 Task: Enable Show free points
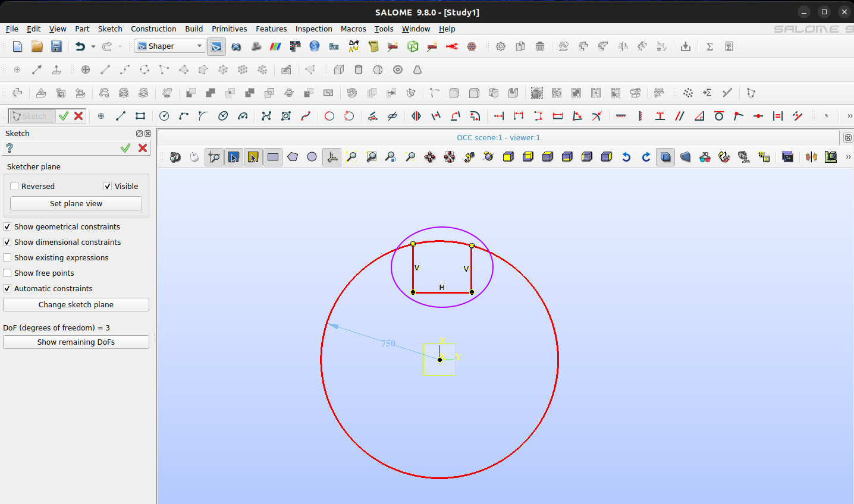tap(7, 273)
